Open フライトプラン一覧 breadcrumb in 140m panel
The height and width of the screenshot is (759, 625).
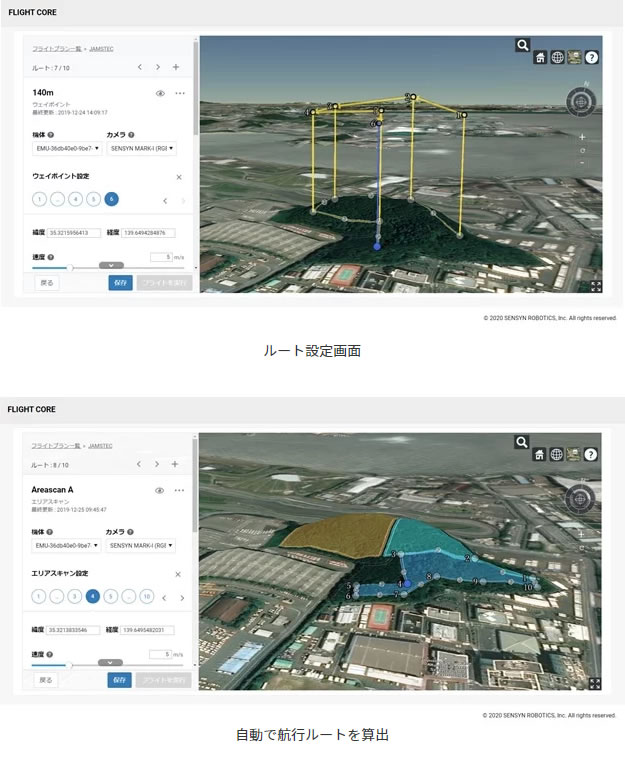(x=57, y=49)
